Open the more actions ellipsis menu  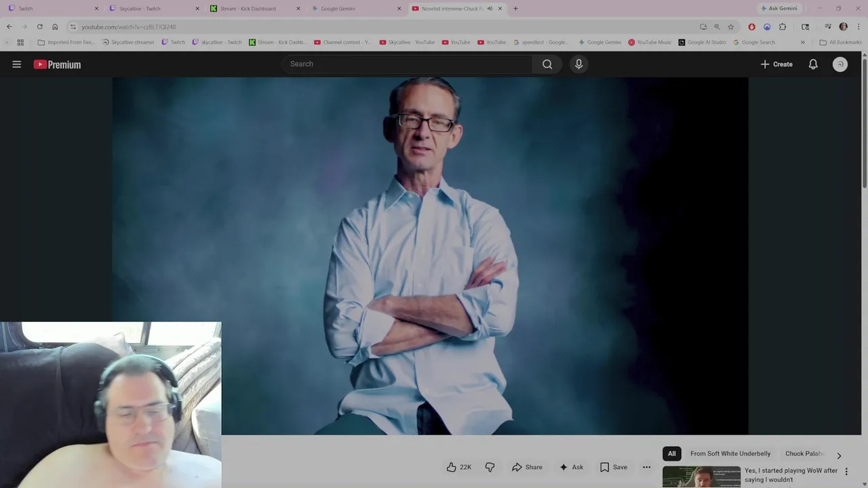[646, 467]
